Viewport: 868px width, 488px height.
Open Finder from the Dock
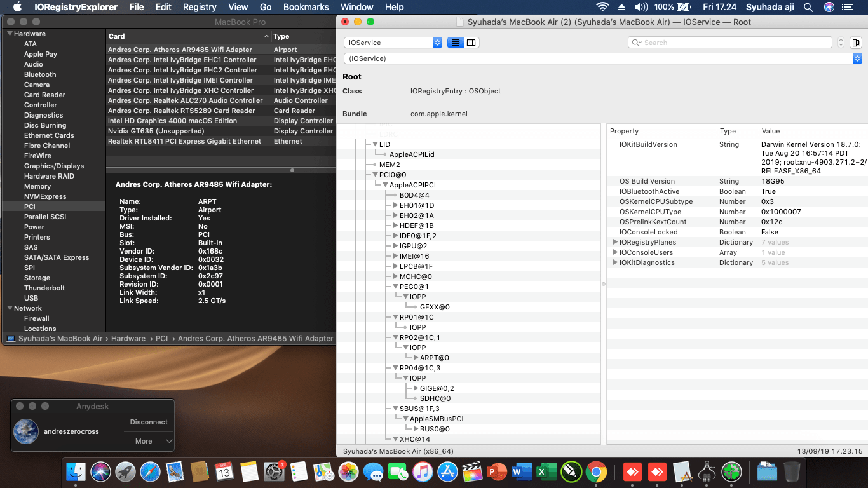[x=76, y=472]
